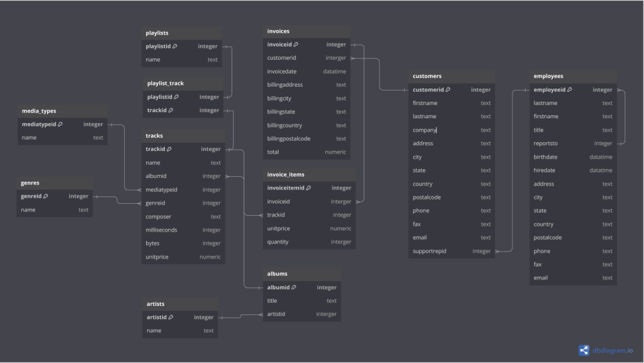This screenshot has width=644, height=363.
Task: Click the key icon next to artistid
Action: (x=171, y=318)
